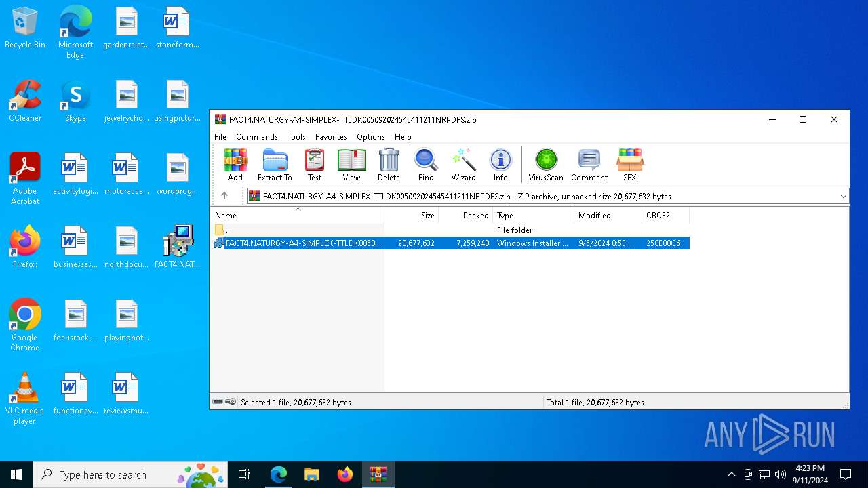
Task: Click the Add toolbar icon in WinRAR
Action: tap(235, 165)
